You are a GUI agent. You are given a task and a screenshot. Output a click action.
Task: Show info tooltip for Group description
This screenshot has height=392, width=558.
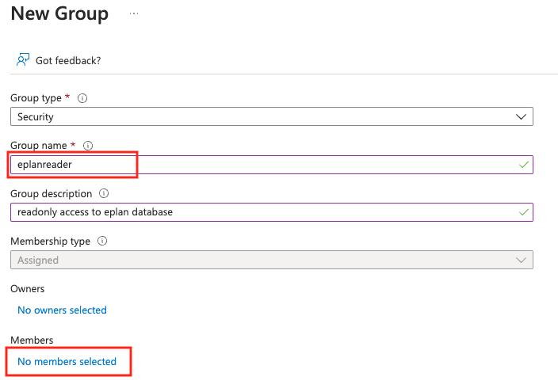point(104,193)
